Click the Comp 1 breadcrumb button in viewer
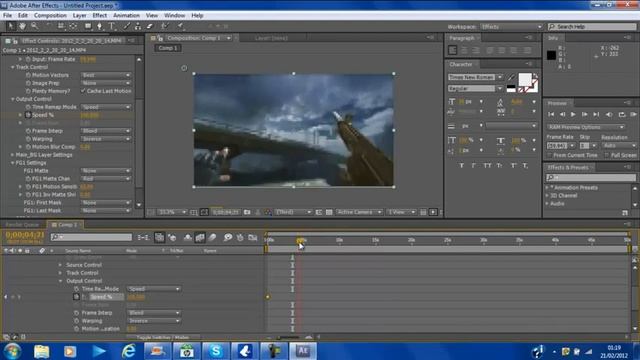640x360 pixels. [x=168, y=48]
